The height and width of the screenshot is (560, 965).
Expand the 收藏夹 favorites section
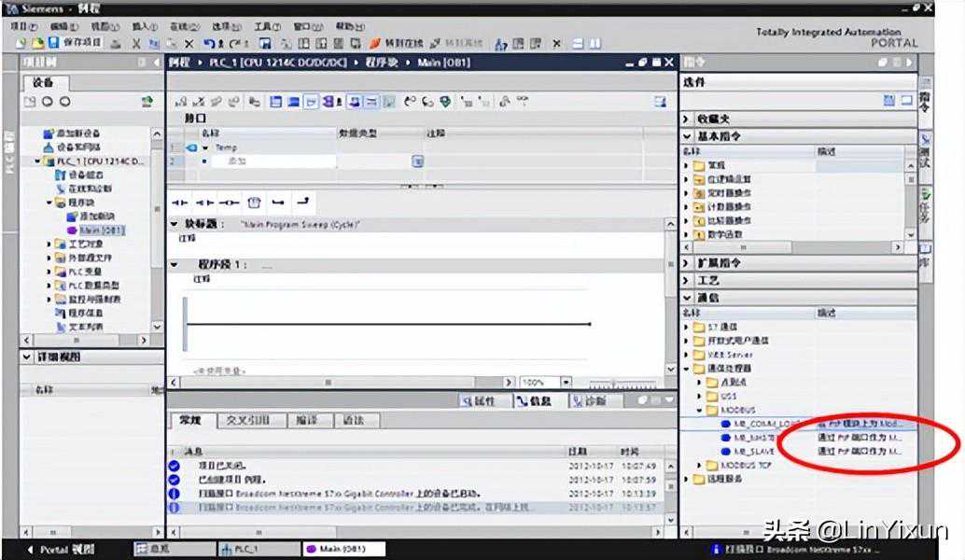[x=688, y=119]
